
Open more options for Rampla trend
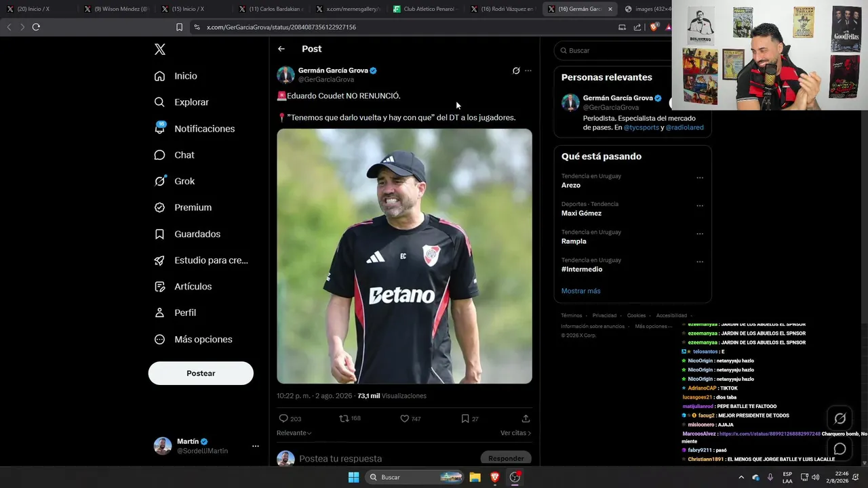[700, 234]
